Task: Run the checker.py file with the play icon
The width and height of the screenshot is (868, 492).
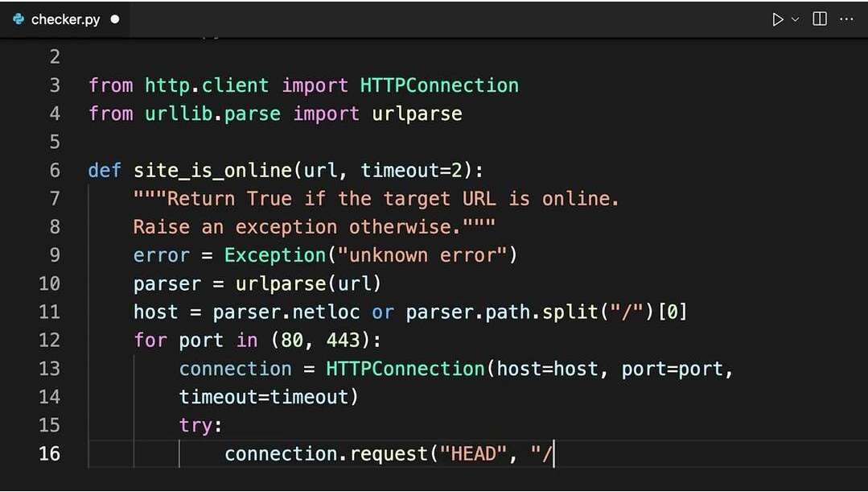Action: pyautogui.click(x=776, y=19)
